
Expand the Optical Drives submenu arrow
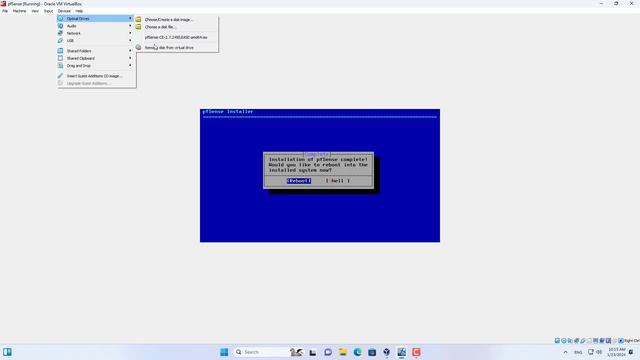click(130, 18)
